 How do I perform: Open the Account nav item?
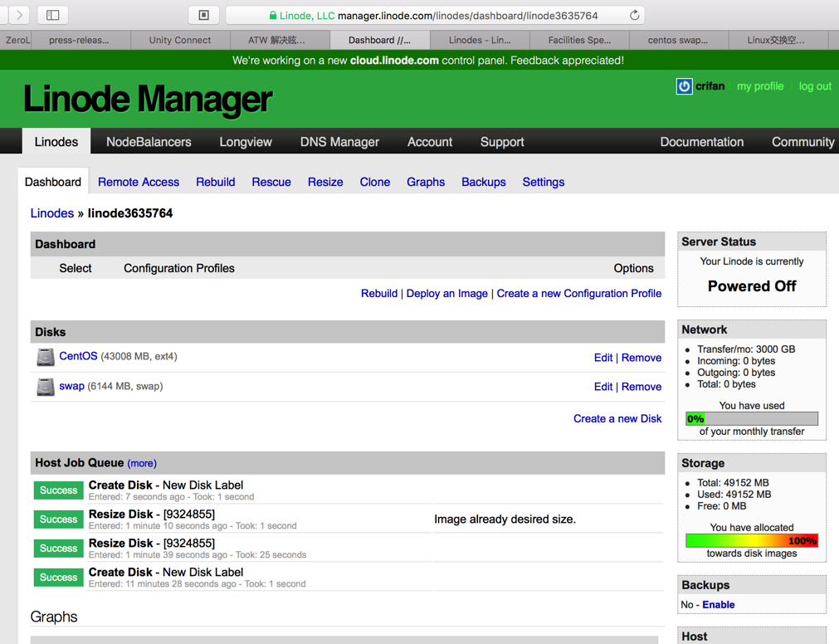tap(430, 142)
